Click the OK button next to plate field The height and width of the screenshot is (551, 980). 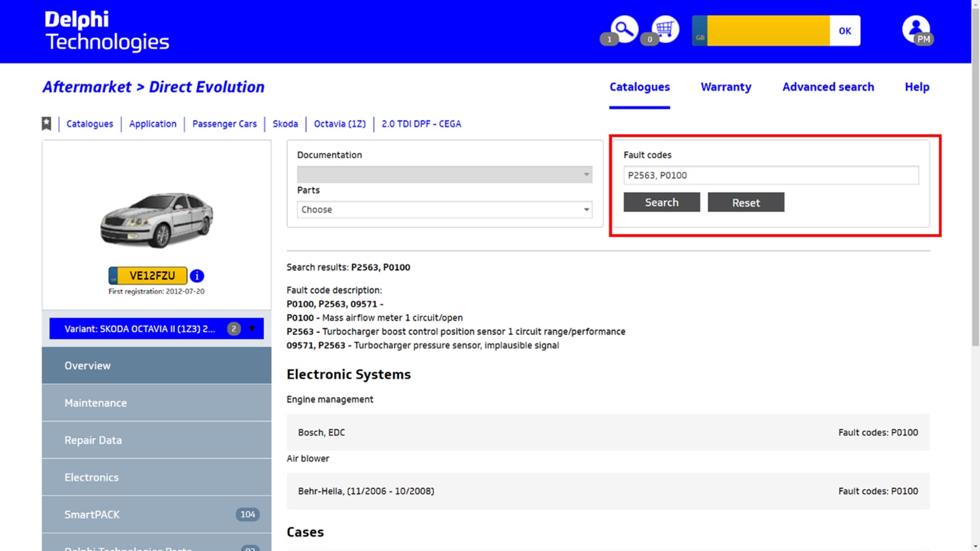tap(845, 31)
